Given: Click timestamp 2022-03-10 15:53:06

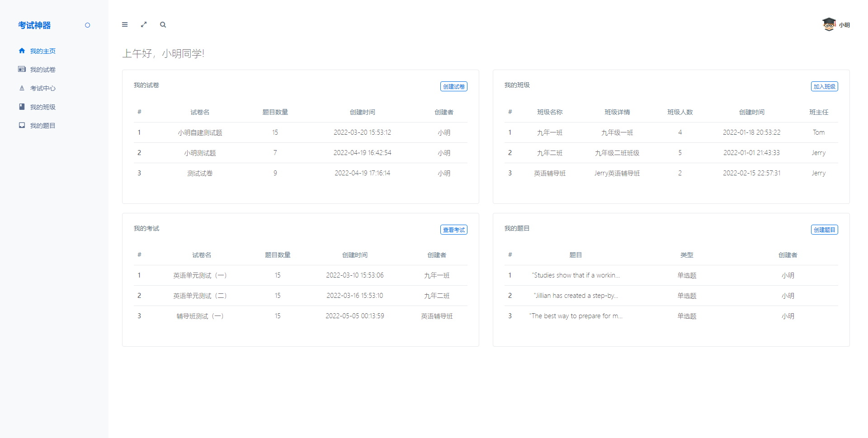Looking at the screenshot, I should (x=355, y=275).
